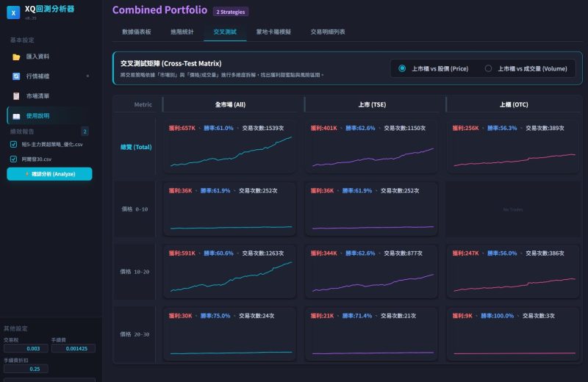
Task: Click the XQ app logo icon
Action: (x=13, y=12)
